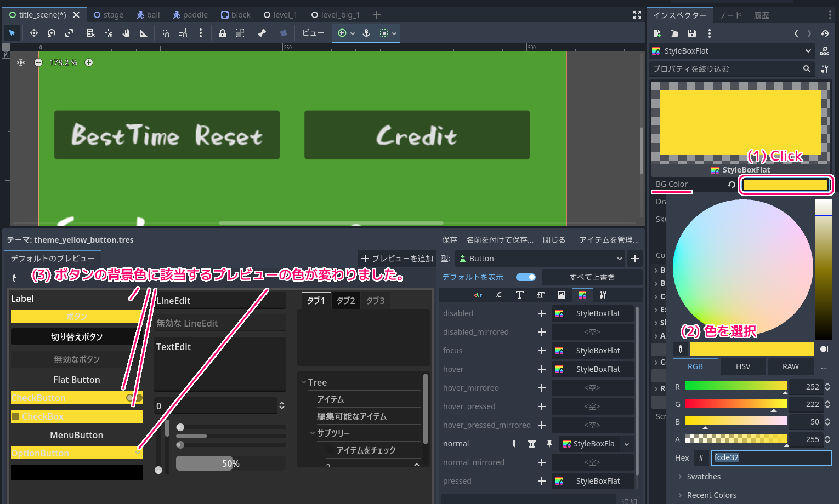The width and height of the screenshot is (839, 504).
Task: Open the list selection tool
Action: tap(91, 33)
